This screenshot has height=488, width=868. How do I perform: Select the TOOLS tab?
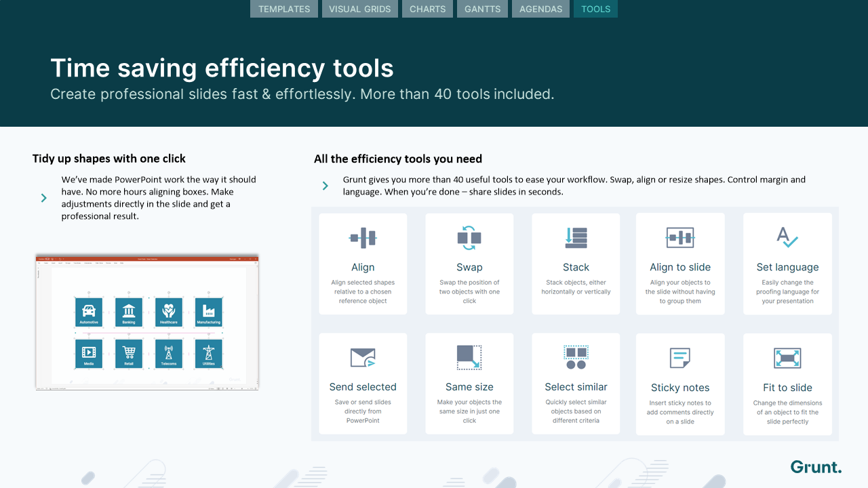[596, 9]
